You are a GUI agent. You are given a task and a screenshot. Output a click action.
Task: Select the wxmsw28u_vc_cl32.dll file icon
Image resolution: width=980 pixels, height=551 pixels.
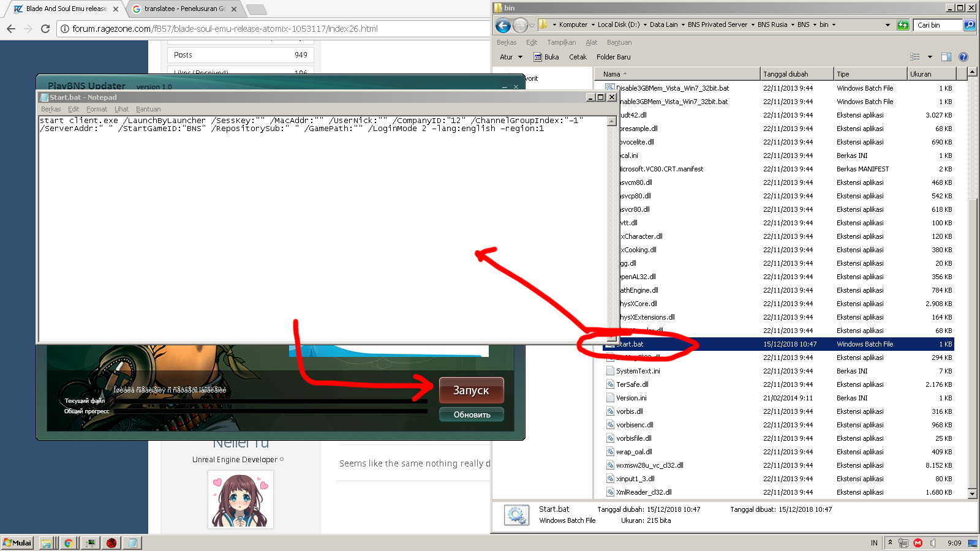[610, 465]
